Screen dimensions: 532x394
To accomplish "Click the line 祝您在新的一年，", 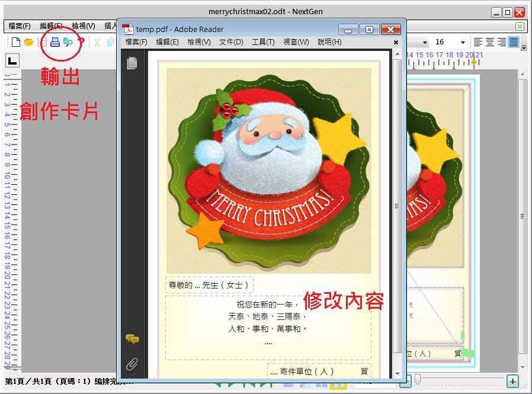I will click(x=267, y=305).
